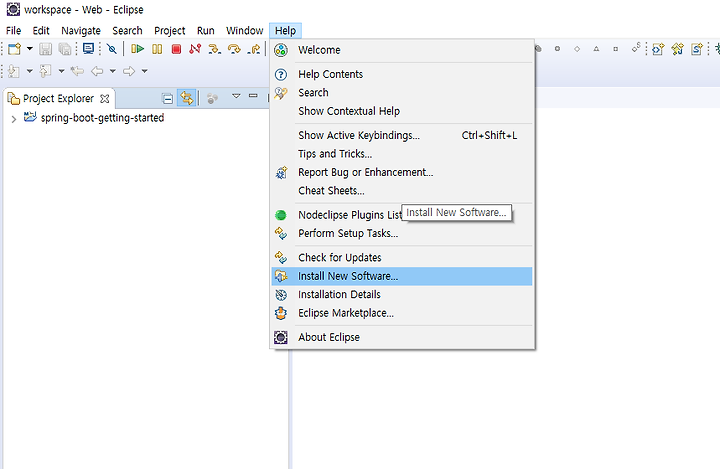Viewport: 720px width, 469px height.
Task: Open the Edit menu
Action: (40, 30)
